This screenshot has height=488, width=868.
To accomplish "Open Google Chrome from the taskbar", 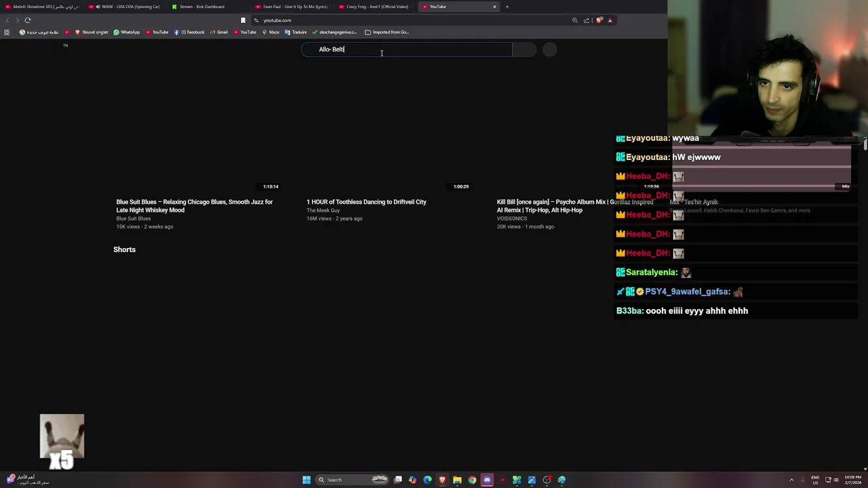I will (472, 480).
